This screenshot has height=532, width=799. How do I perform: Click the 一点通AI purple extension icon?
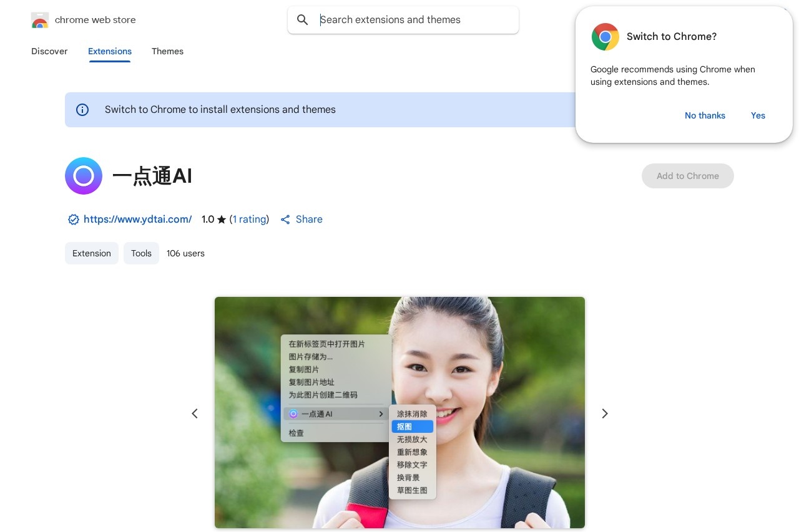pyautogui.click(x=84, y=176)
